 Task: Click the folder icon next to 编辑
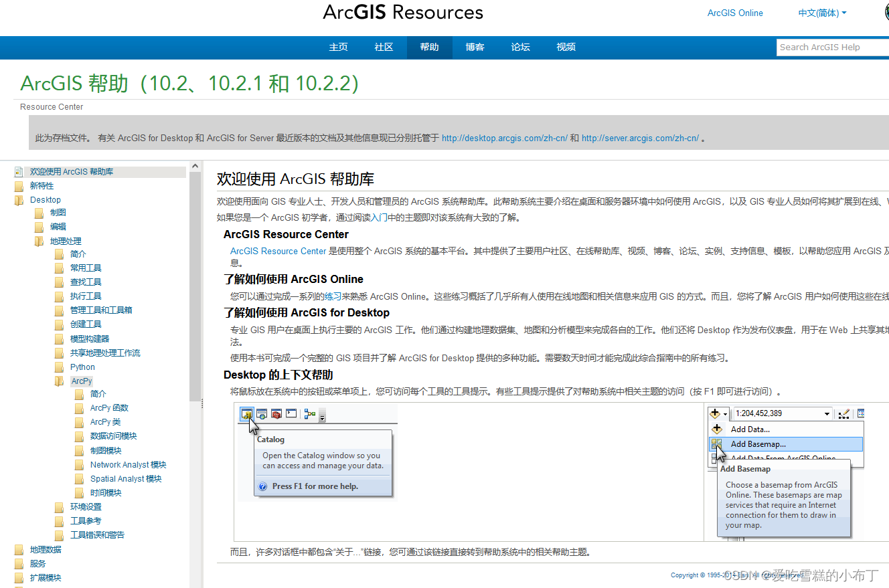click(39, 227)
